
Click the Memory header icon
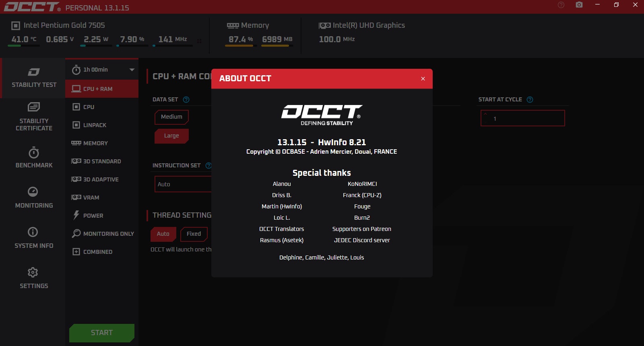[233, 25]
